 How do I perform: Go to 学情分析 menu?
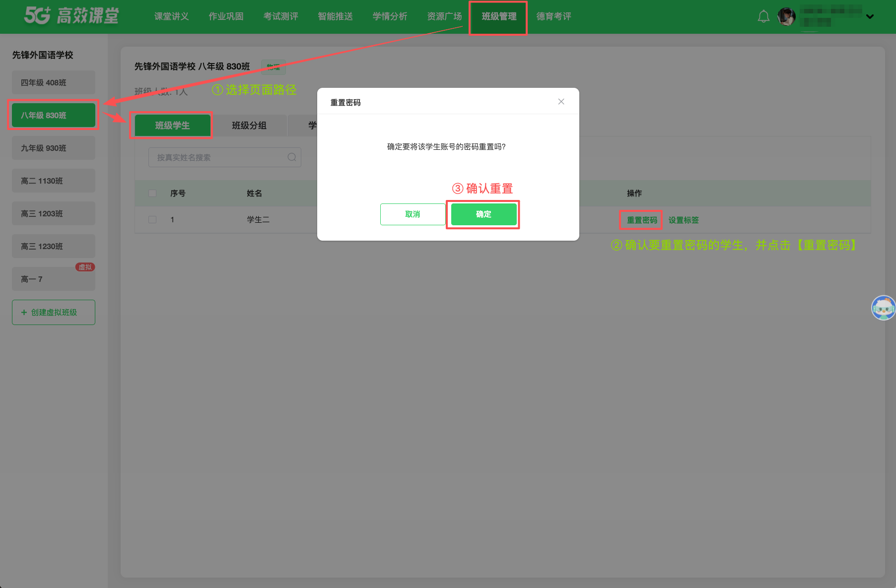pos(390,16)
